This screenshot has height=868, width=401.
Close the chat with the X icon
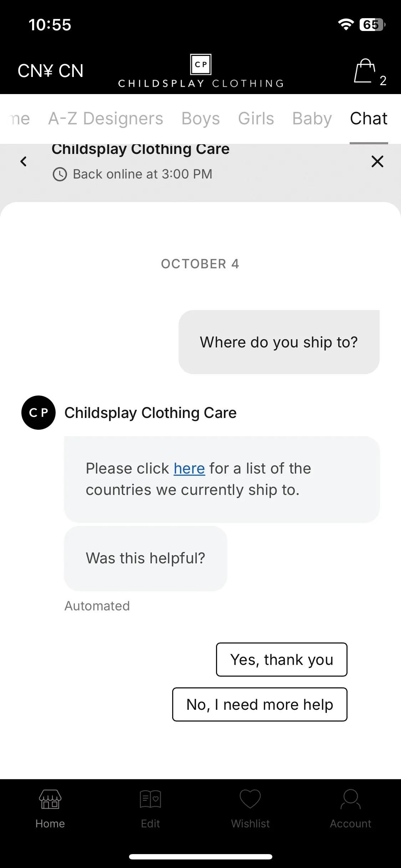(377, 161)
